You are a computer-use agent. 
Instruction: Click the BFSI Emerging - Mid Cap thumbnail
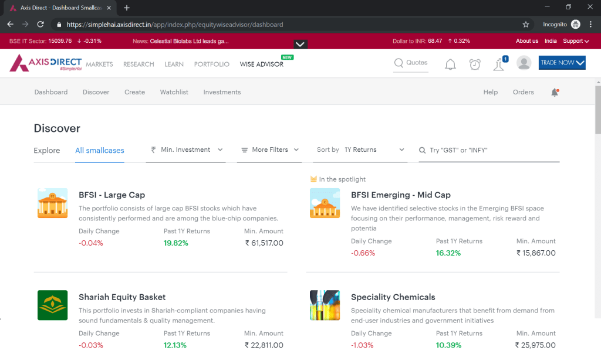click(x=325, y=203)
